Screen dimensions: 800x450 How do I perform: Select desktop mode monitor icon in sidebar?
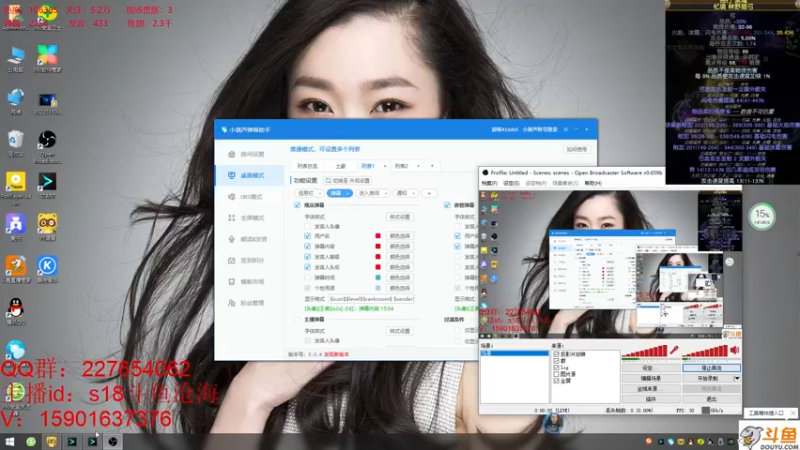[232, 175]
